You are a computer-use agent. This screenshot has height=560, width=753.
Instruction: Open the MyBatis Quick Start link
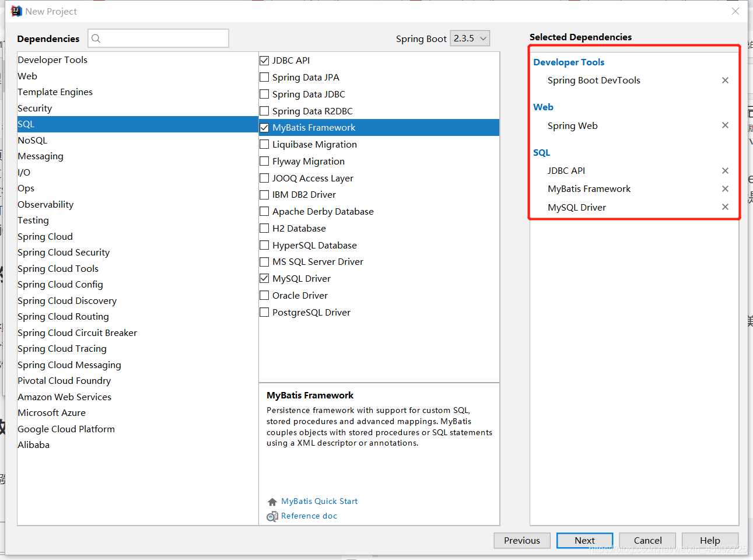pyautogui.click(x=319, y=502)
